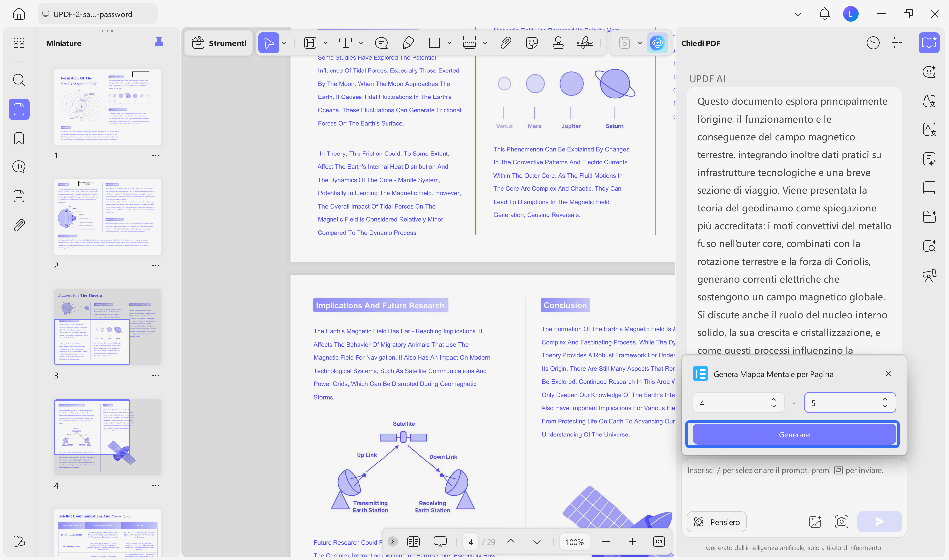Select the rectangle shape tool
949x560 pixels.
coord(434,43)
